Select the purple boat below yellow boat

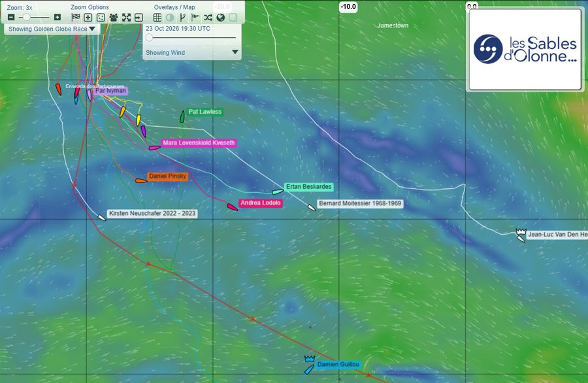144,131
